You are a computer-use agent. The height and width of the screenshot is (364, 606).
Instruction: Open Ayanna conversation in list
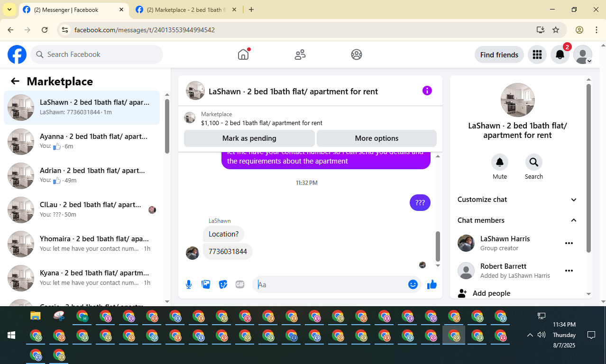point(82,142)
